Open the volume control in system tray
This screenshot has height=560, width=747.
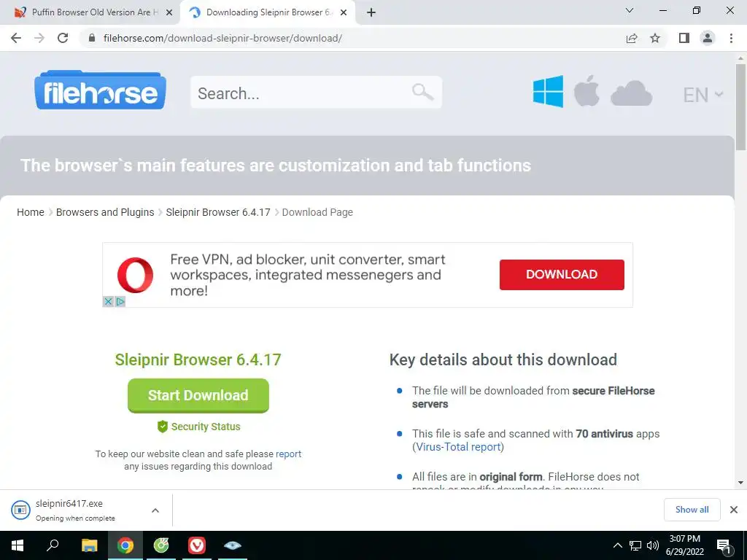click(x=653, y=545)
